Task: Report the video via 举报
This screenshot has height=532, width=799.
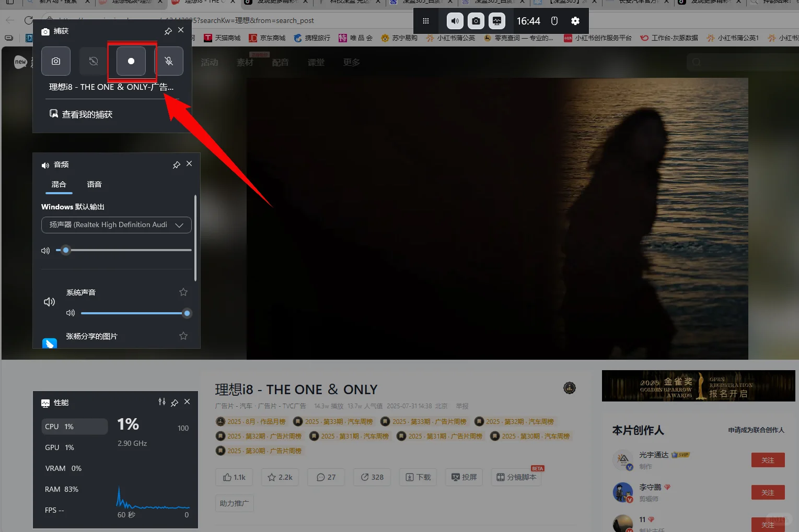Action: (462, 406)
